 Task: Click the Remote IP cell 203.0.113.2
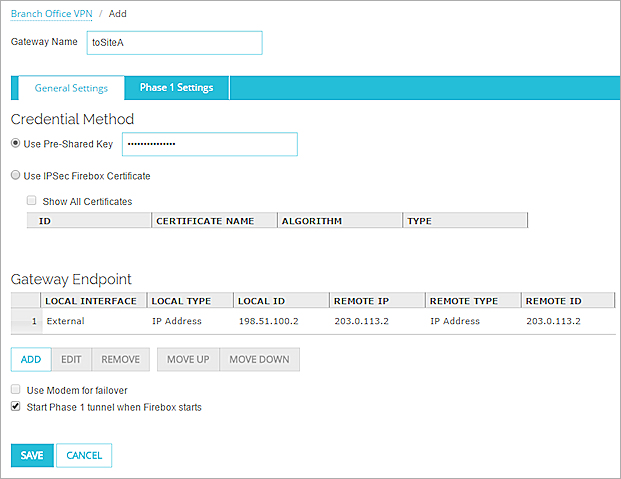click(362, 321)
